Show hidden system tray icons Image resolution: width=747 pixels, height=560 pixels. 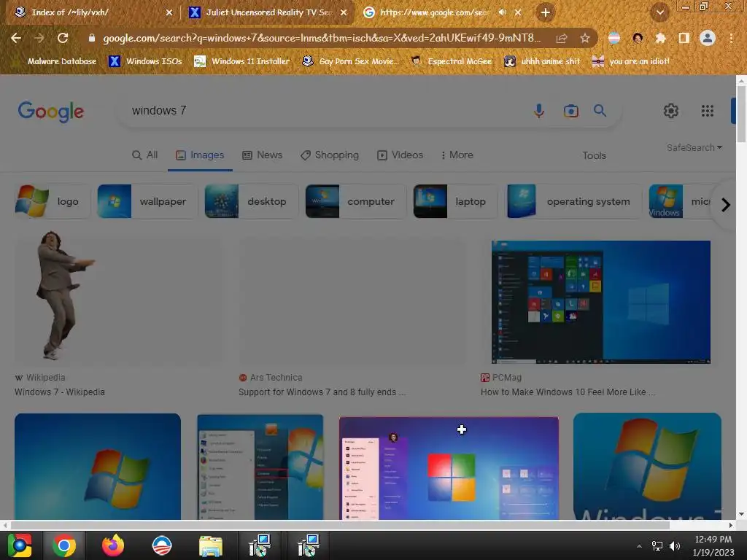pos(639,546)
